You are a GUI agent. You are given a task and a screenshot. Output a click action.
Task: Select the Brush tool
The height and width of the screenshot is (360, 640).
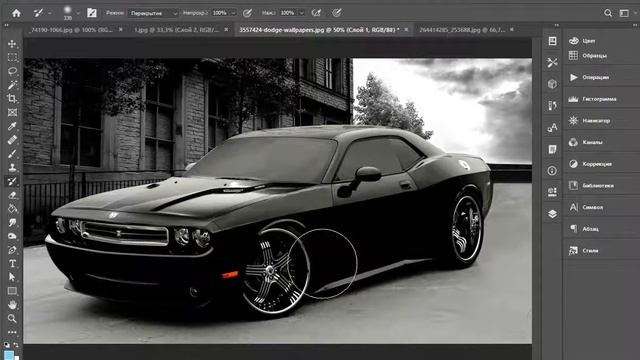tap(12, 154)
